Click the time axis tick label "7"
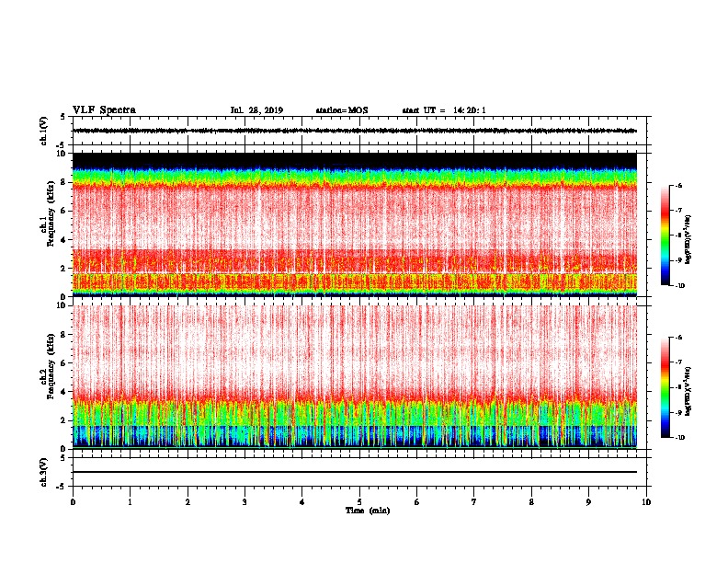This screenshot has height=563, width=728. pos(474,502)
